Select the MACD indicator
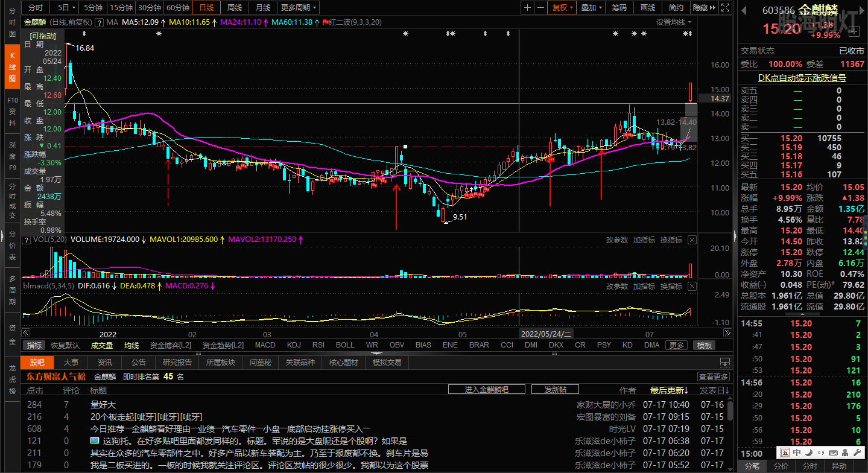The height and width of the screenshot is (473, 868). pos(265,345)
